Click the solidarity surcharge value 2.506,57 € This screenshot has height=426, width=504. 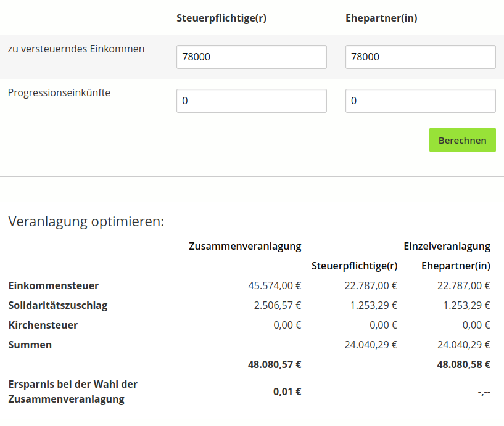click(278, 305)
